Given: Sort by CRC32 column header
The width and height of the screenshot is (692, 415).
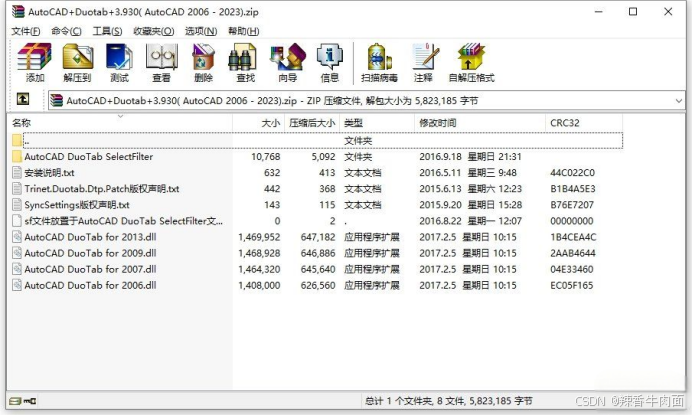Looking at the screenshot, I should pos(584,123).
